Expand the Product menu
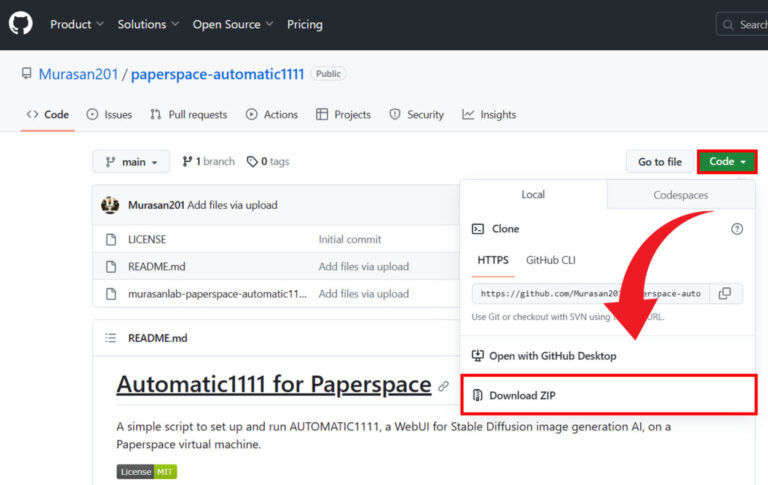768x485 pixels. point(77,24)
